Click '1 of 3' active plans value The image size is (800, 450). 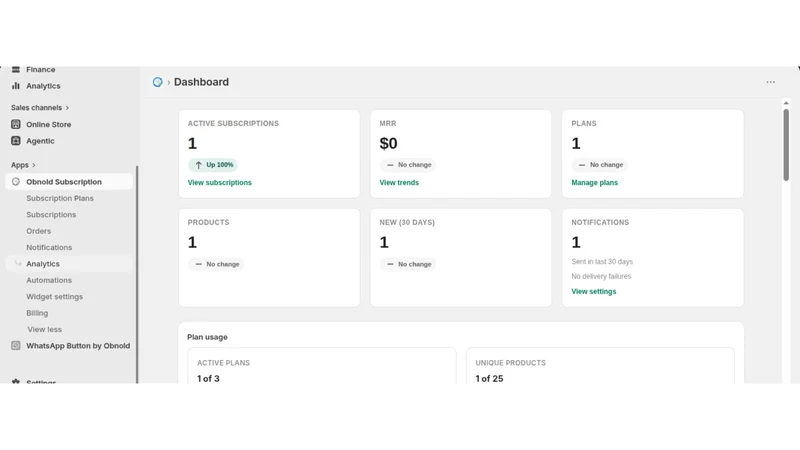point(208,379)
